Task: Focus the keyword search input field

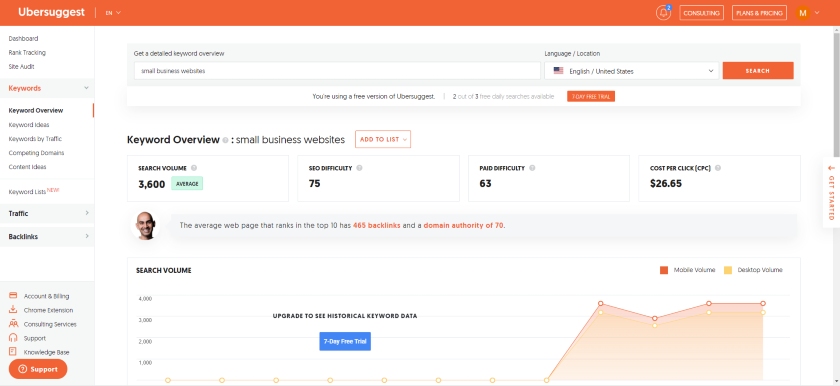Action: click(x=338, y=71)
